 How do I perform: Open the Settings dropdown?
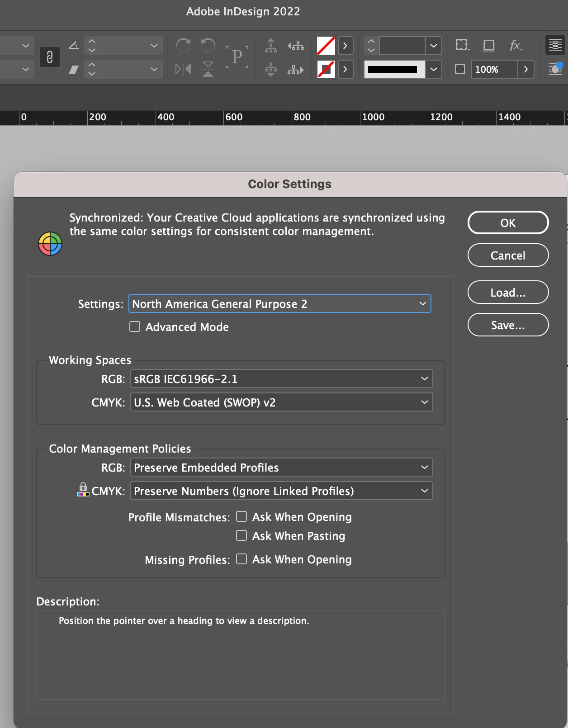[x=280, y=303]
